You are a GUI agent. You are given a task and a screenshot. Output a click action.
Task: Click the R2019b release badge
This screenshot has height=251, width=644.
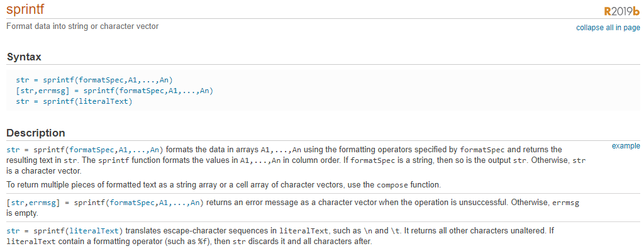point(622,11)
